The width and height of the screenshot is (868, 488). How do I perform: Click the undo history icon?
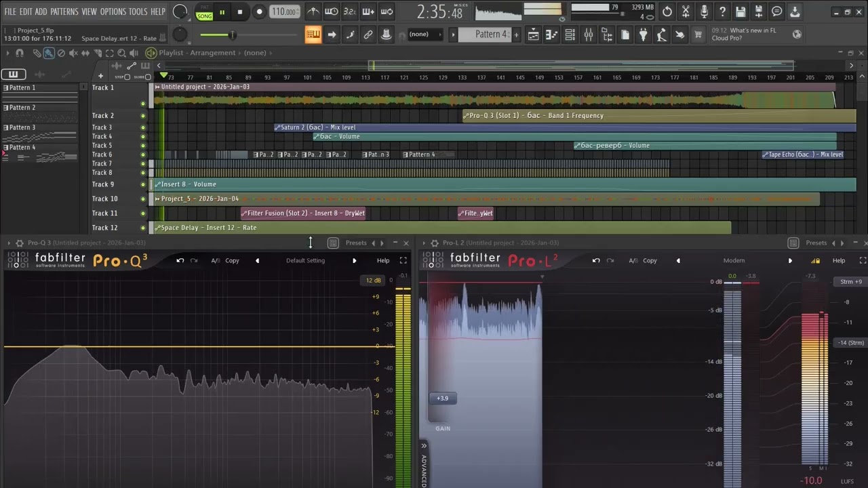(667, 12)
